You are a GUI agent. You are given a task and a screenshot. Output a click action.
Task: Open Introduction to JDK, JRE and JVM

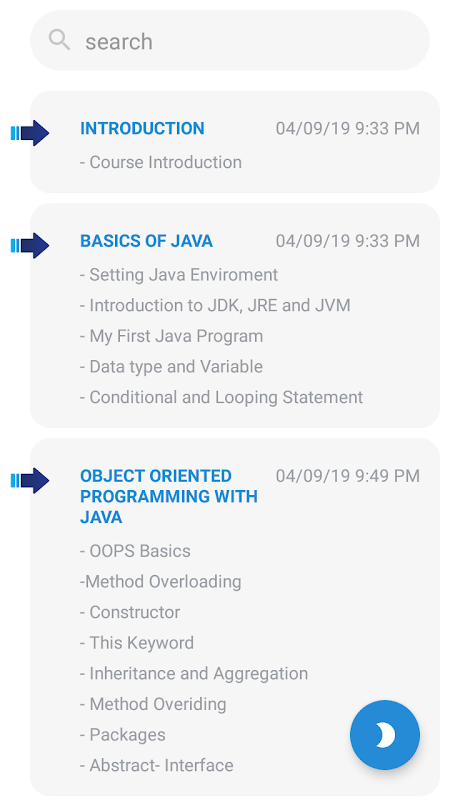[x=215, y=306]
